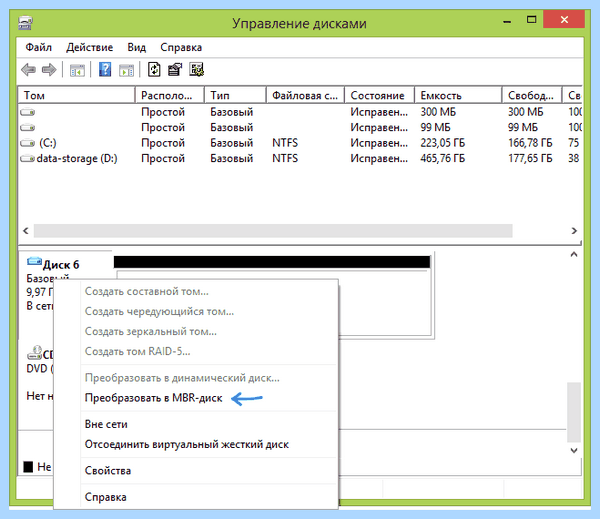Sort by the Файловая с... column header
The width and height of the screenshot is (600, 519).
point(305,95)
